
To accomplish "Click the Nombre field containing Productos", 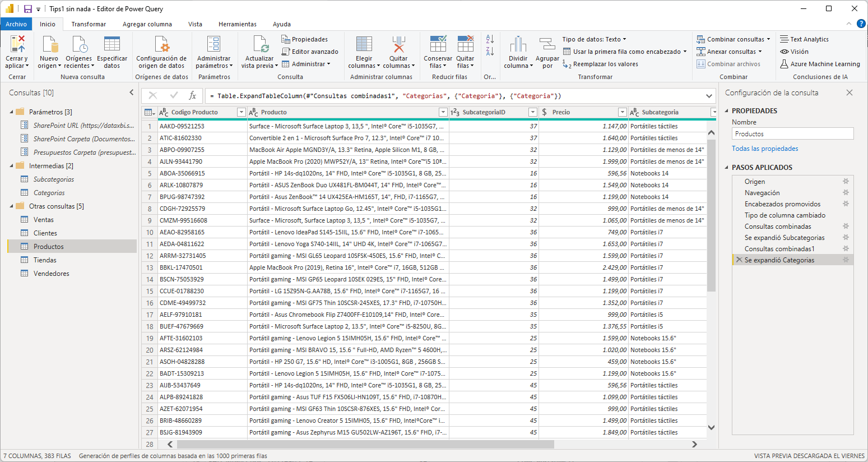I will click(x=792, y=134).
